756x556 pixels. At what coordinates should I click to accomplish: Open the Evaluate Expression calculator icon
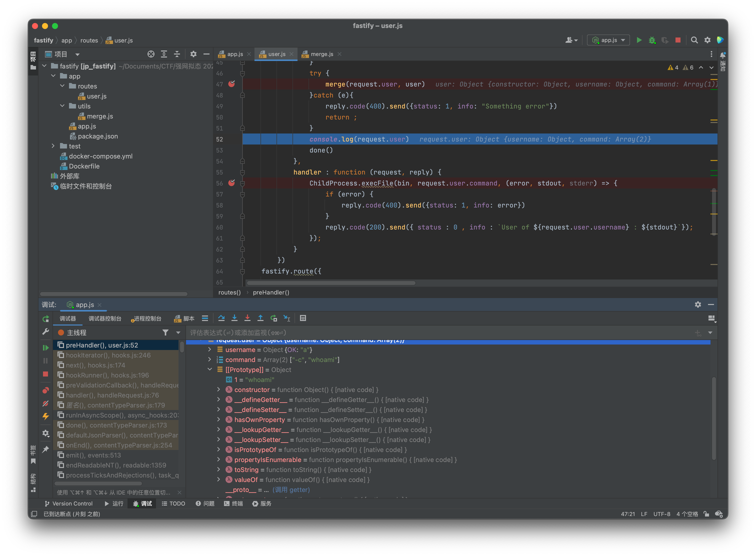point(303,318)
